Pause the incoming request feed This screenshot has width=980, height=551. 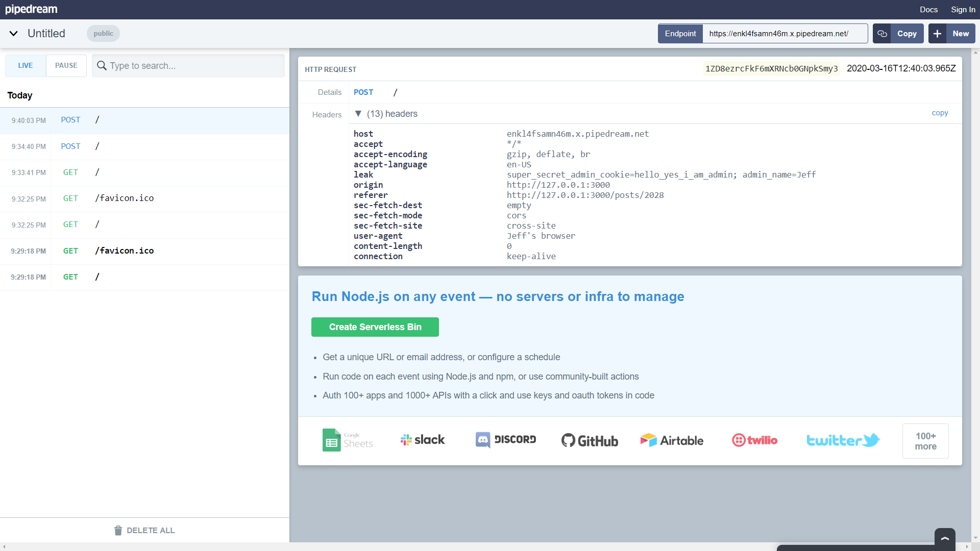66,66
